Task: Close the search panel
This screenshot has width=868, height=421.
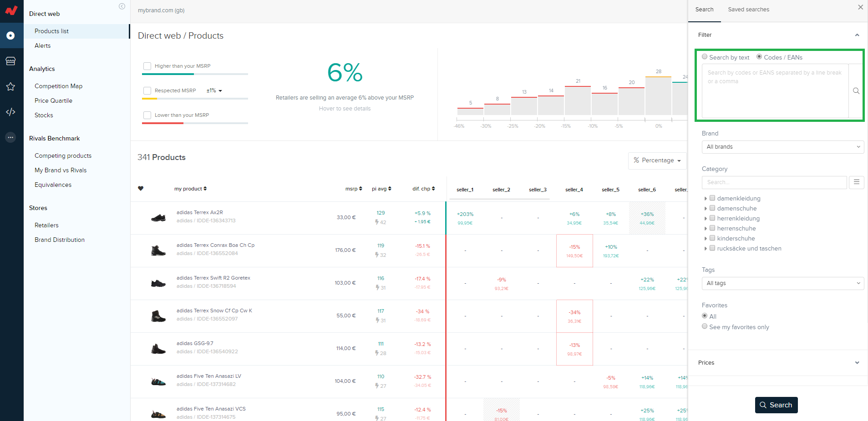Action: (860, 7)
